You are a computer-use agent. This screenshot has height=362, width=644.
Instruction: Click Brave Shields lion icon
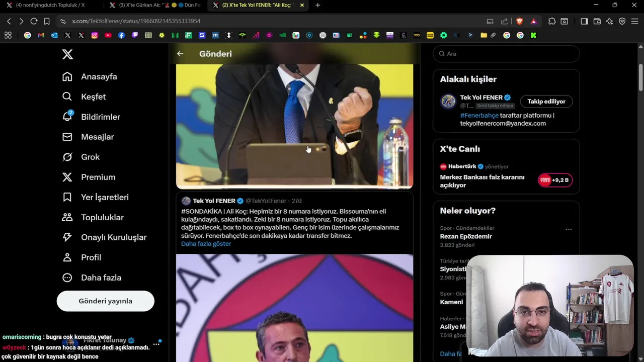[x=520, y=21]
